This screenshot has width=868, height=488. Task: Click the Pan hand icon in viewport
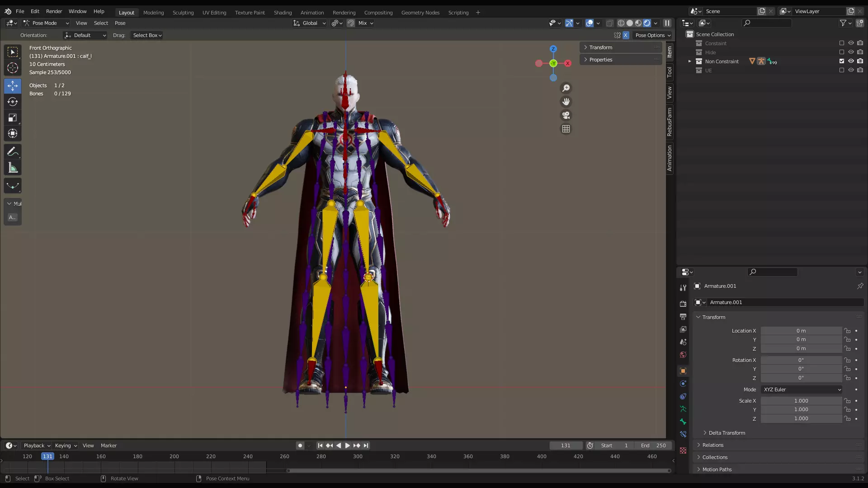(566, 102)
